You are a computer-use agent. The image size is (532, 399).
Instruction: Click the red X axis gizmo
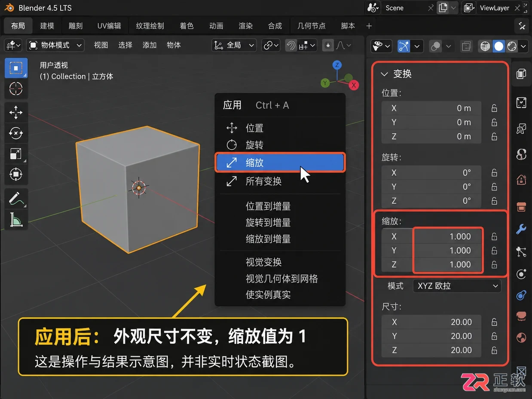pyautogui.click(x=354, y=85)
